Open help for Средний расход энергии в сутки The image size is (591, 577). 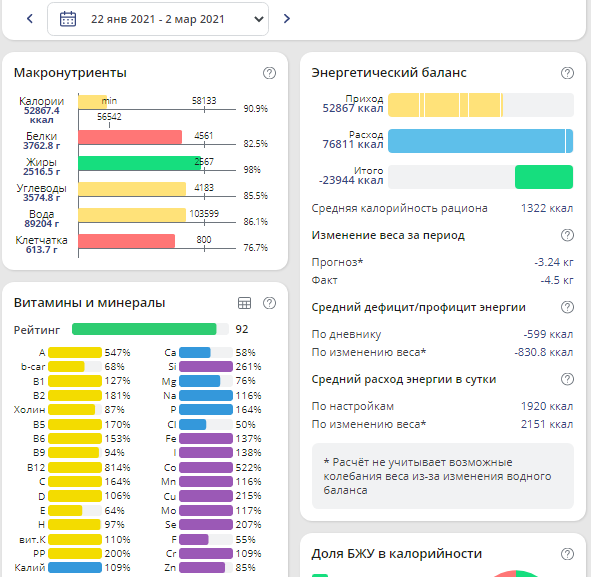point(567,379)
